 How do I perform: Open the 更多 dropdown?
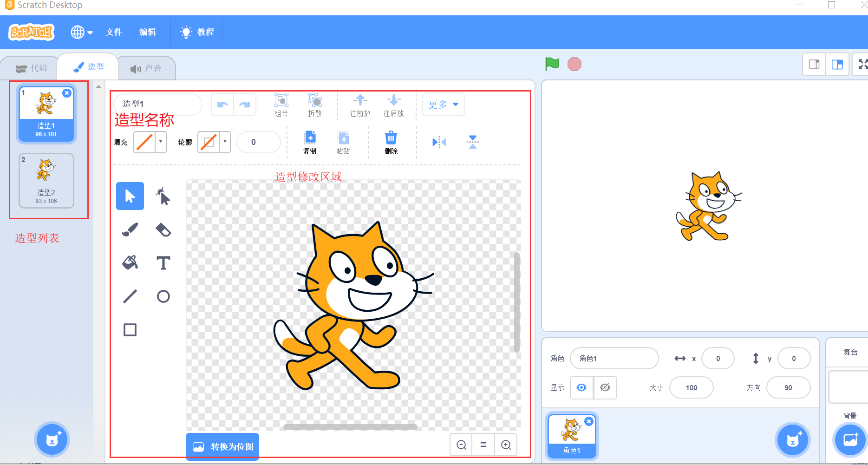pyautogui.click(x=443, y=105)
